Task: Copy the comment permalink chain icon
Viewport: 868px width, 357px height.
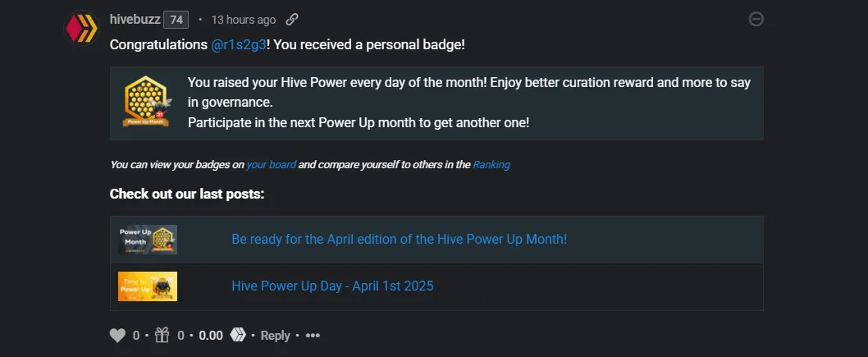Action: point(292,20)
